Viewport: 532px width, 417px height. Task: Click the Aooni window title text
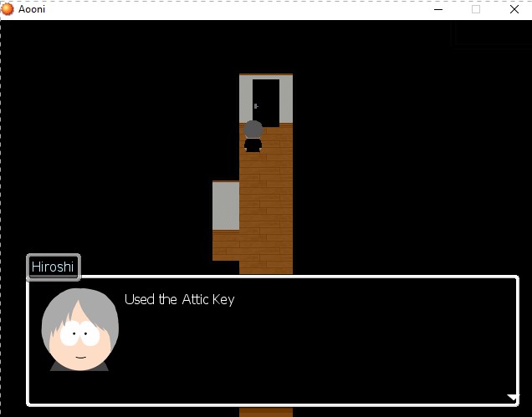click(x=32, y=9)
